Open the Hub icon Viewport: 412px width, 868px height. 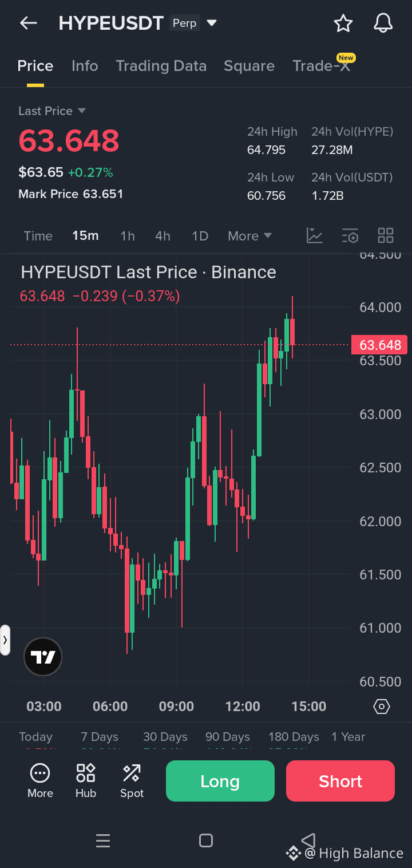pos(86,781)
